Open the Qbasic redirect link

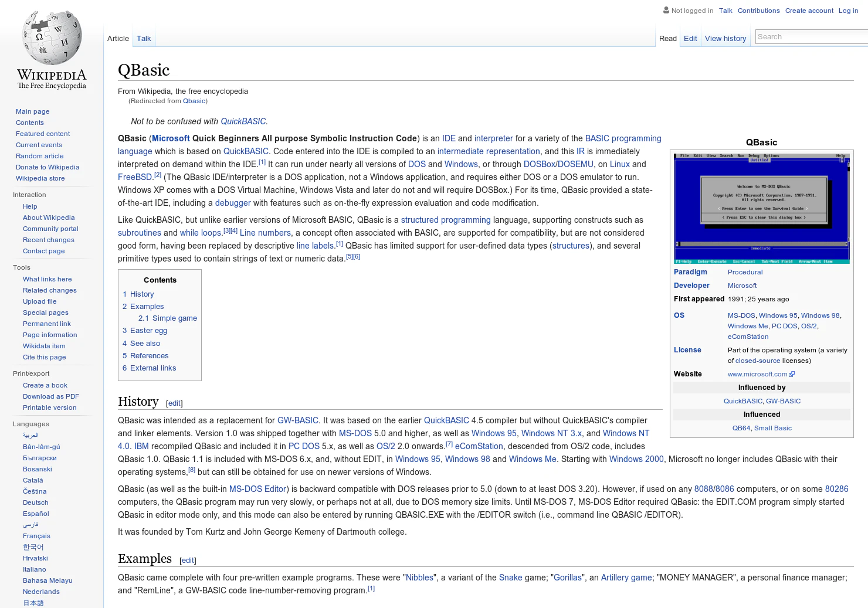194,101
